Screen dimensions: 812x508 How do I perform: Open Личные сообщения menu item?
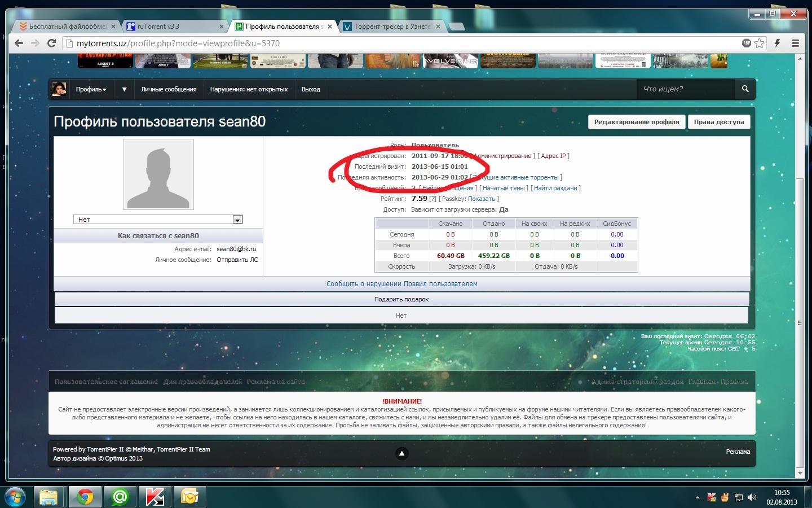[x=169, y=89]
